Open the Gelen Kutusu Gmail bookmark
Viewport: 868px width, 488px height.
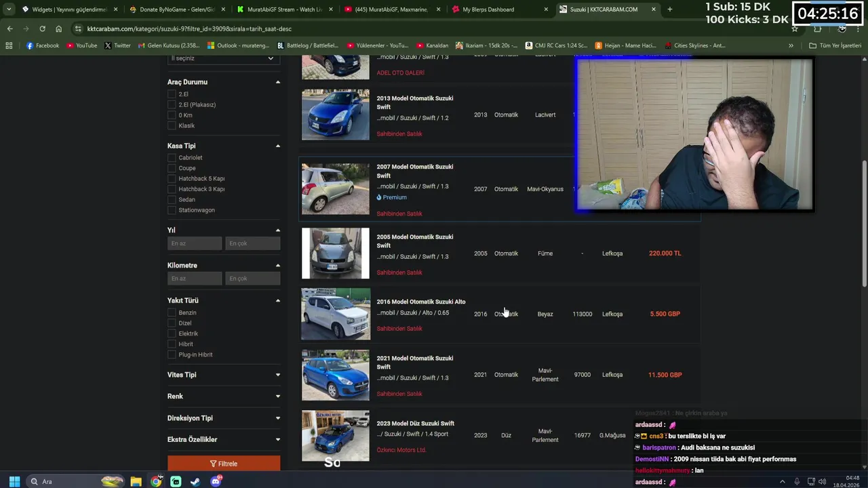(x=169, y=45)
